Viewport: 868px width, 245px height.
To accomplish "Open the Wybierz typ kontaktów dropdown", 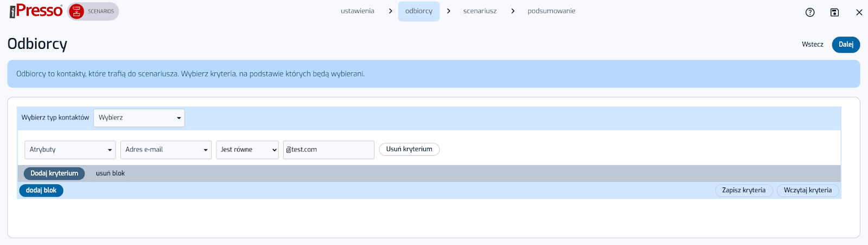I will click(139, 118).
